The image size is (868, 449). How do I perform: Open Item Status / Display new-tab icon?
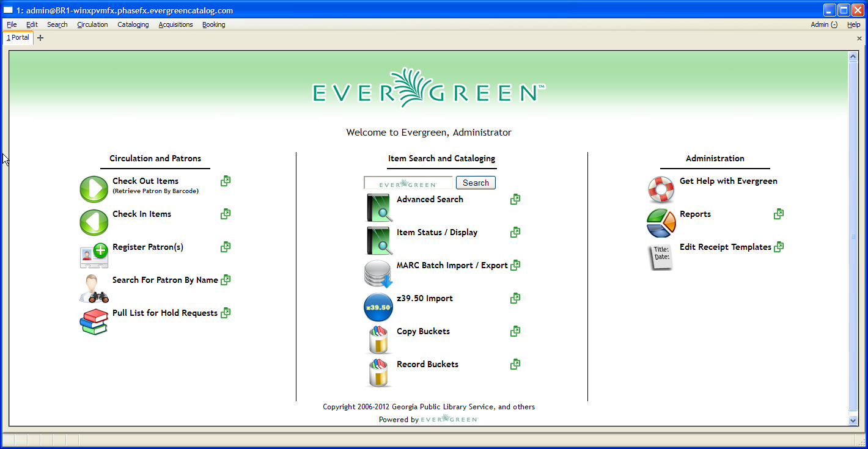(515, 232)
